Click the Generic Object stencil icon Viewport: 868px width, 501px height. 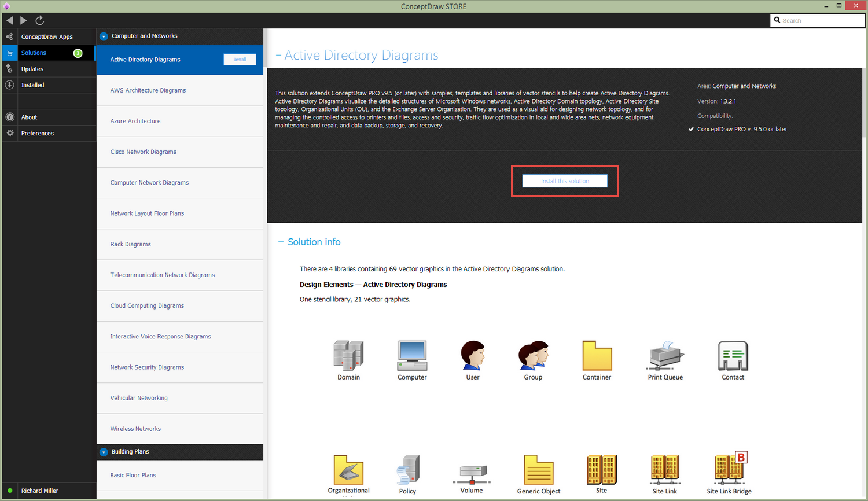tap(539, 470)
